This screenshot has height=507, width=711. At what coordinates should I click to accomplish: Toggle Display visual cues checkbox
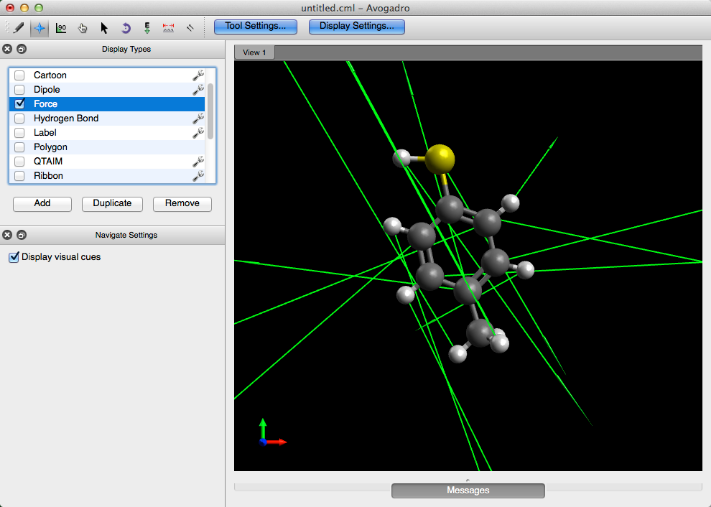point(14,257)
